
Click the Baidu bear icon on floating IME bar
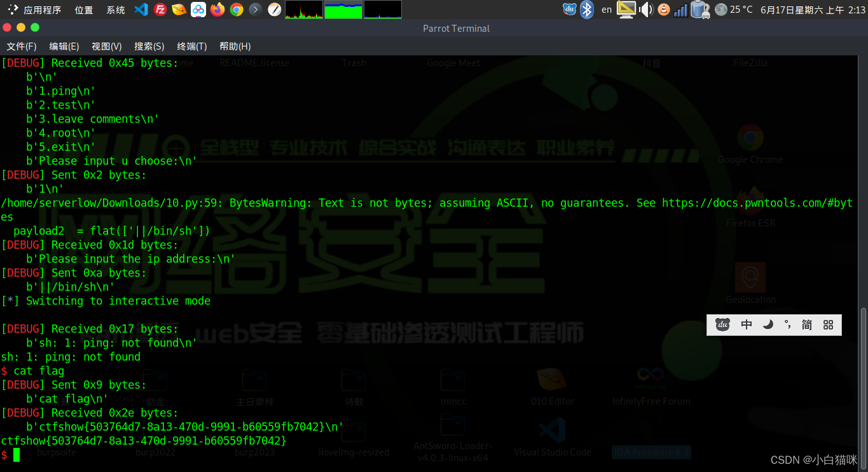pos(722,324)
